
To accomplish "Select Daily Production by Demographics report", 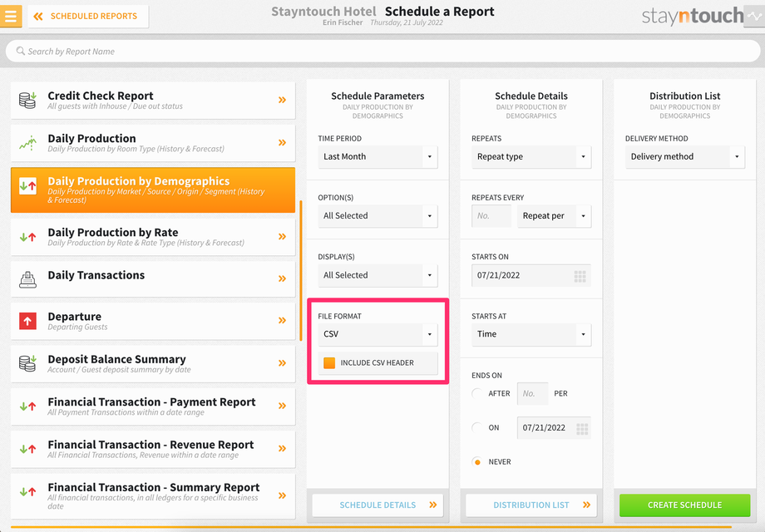I will [153, 190].
